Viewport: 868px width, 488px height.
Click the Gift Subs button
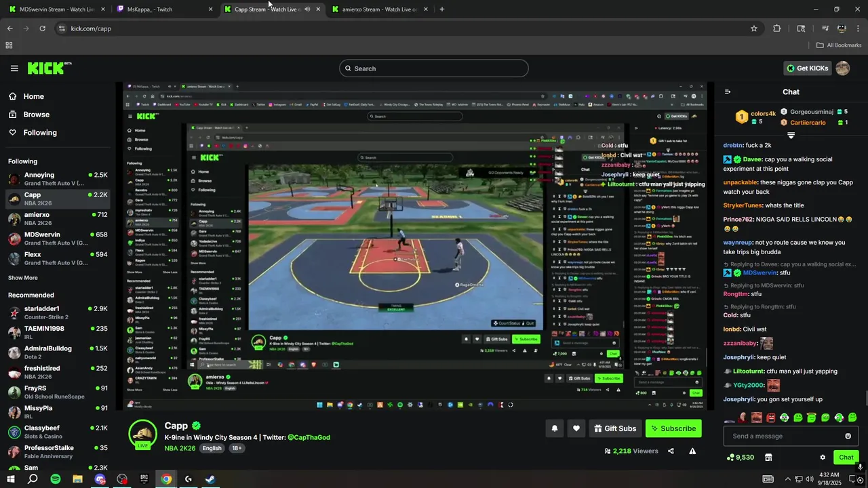[x=615, y=428]
